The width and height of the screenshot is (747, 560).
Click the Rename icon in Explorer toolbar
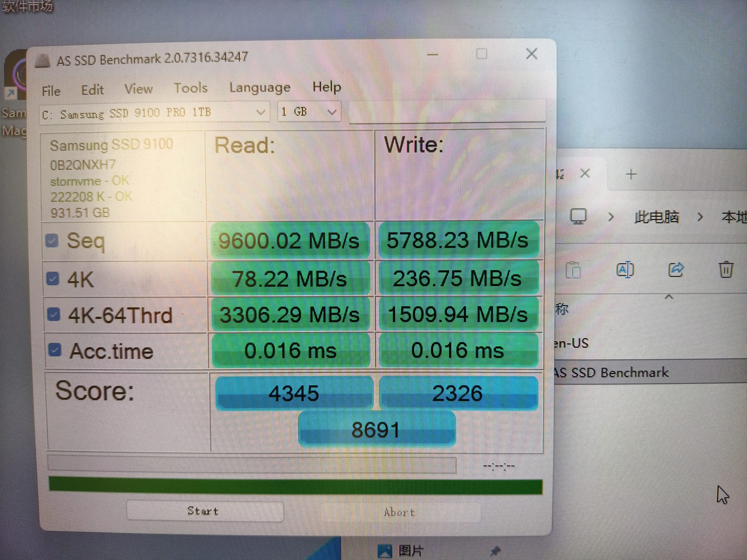click(x=625, y=269)
